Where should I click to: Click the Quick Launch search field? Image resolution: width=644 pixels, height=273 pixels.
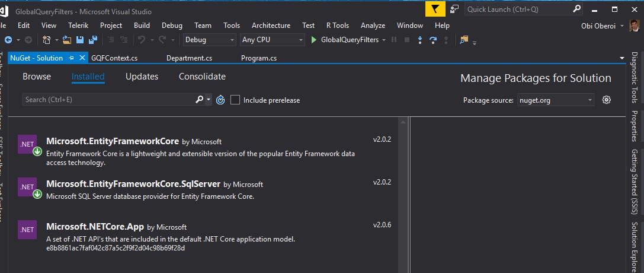517,9
